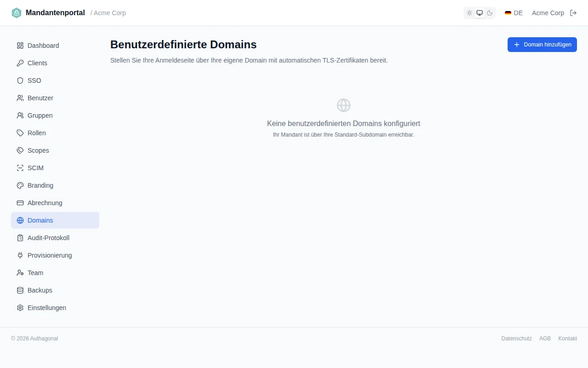Go to SCIM settings
588x368 pixels.
[55, 168]
